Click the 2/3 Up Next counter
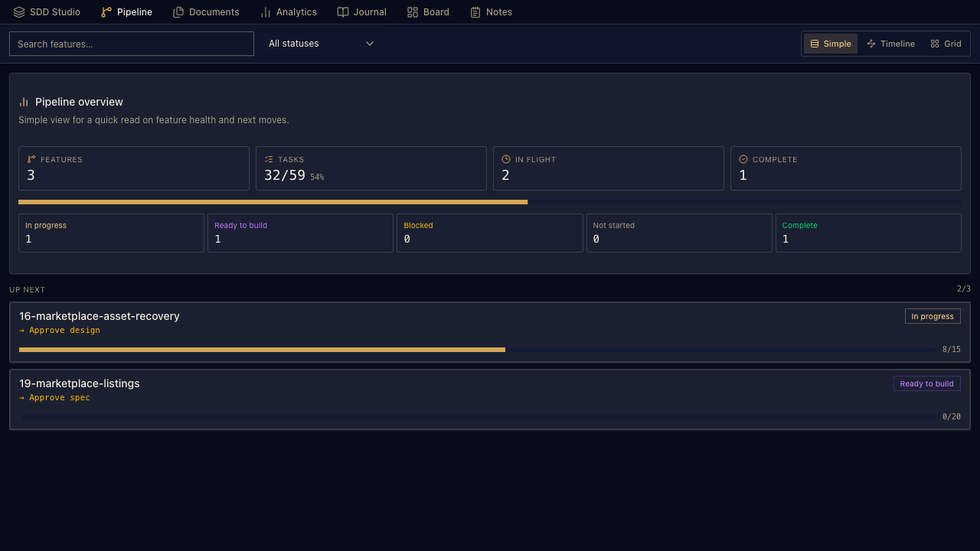 pos(964,289)
